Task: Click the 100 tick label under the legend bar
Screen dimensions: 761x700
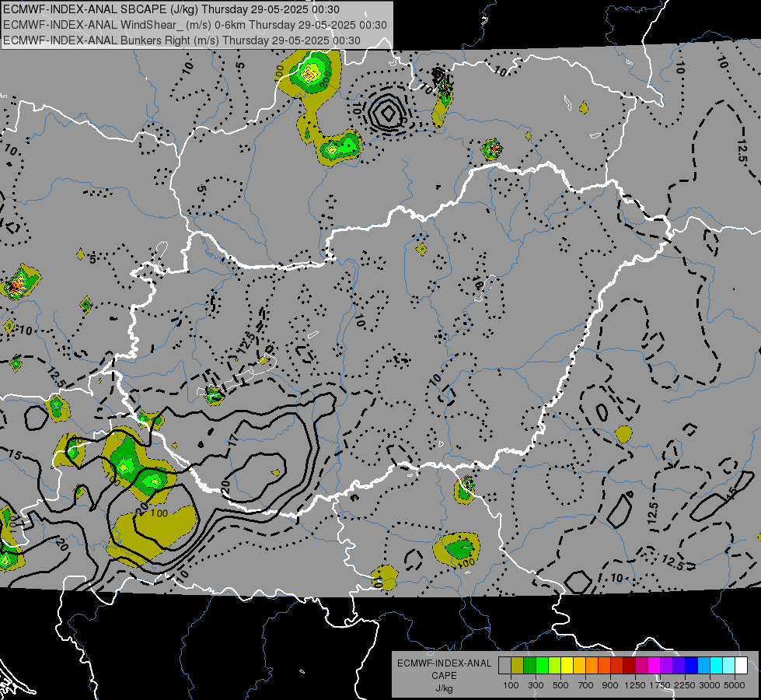Action: click(511, 685)
